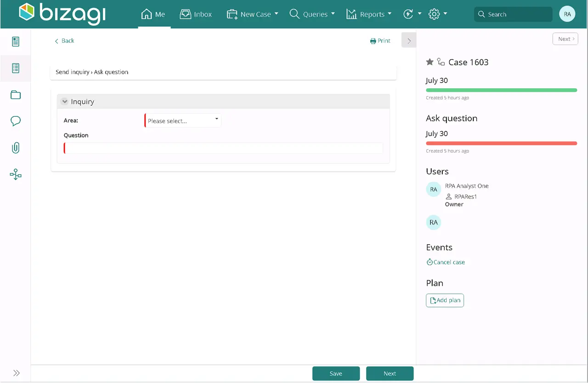Open the folder icon in left sidebar
This screenshot has width=588, height=383.
point(16,95)
